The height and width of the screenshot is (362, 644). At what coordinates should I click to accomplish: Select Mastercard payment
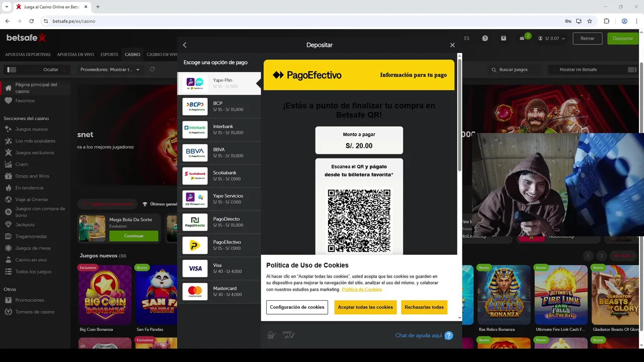point(219,292)
